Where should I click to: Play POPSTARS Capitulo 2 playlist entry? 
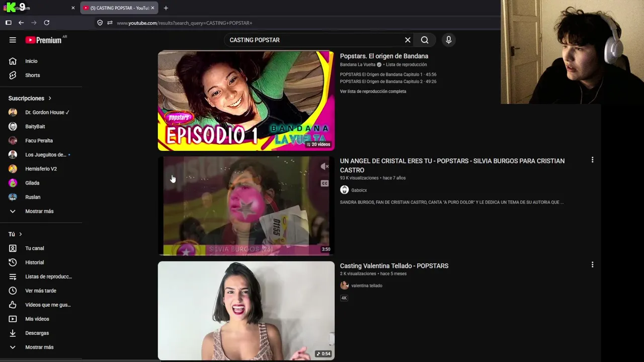click(x=388, y=81)
